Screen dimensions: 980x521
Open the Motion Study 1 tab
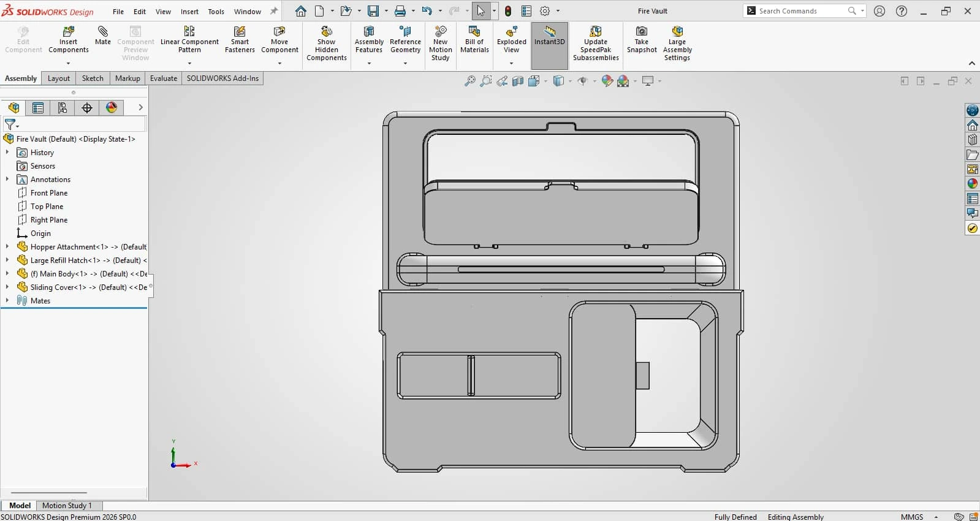[x=67, y=506]
